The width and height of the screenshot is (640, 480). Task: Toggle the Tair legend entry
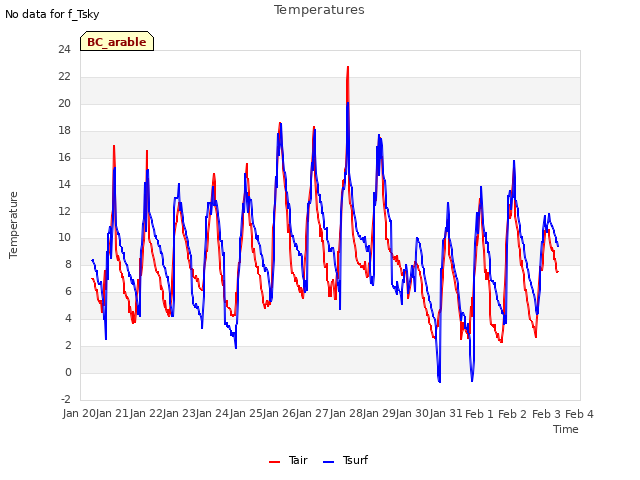288,460
